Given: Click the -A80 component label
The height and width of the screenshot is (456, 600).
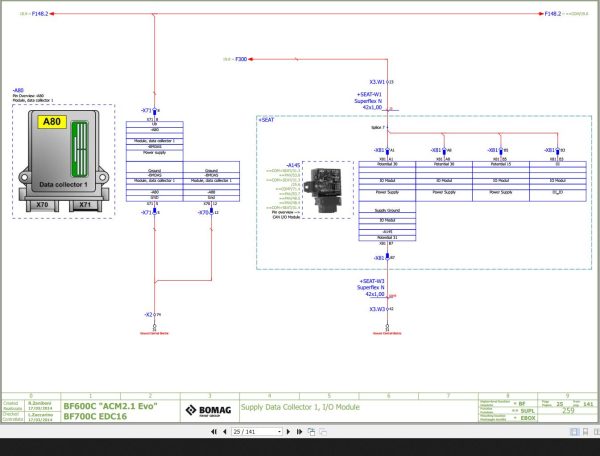Looking at the screenshot, I should tap(18, 91).
